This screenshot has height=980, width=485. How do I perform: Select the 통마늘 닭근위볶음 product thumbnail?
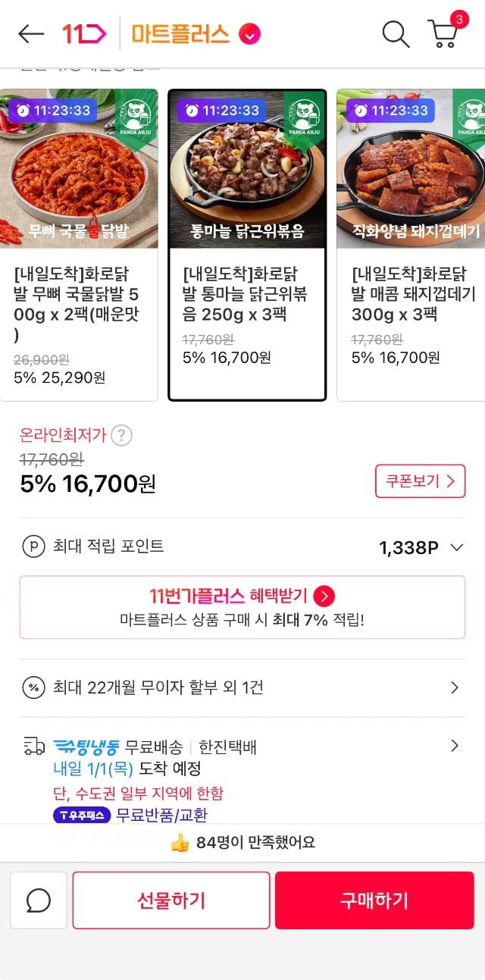[x=247, y=169]
